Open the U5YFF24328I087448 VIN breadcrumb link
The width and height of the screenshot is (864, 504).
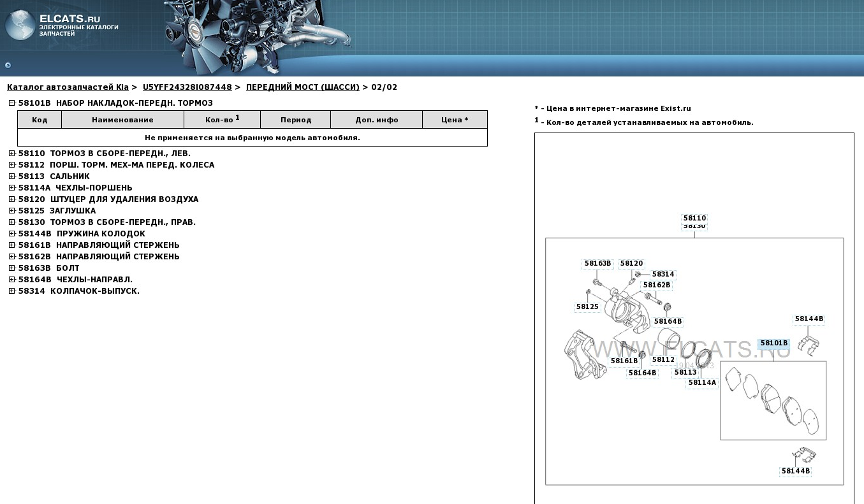point(187,87)
